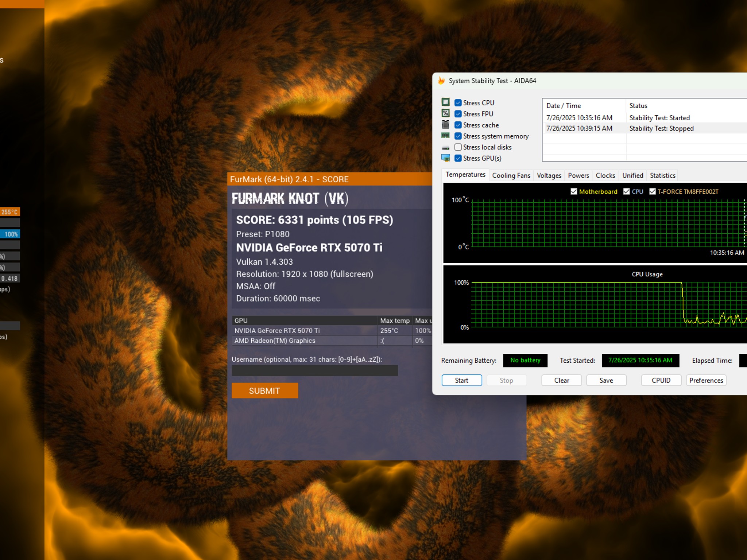Click the CPU Usage graph
The image size is (747, 560).
tap(595, 304)
